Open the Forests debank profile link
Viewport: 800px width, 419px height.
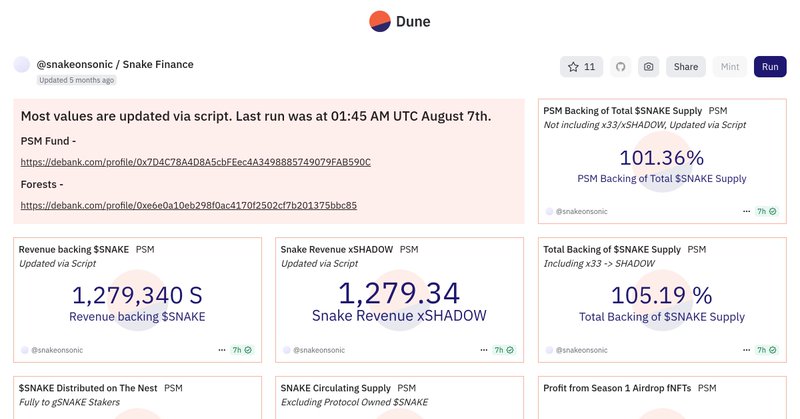tap(189, 206)
